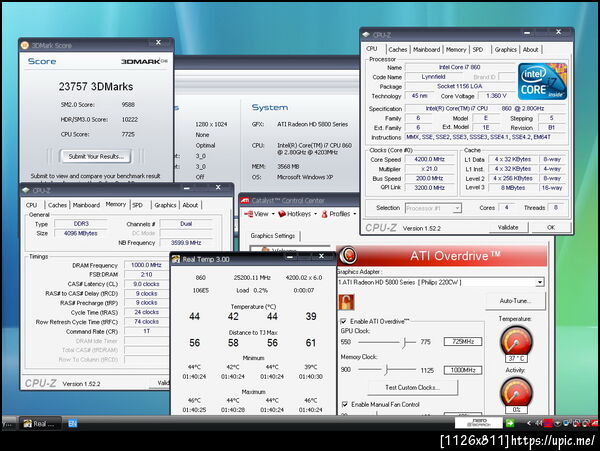The width and height of the screenshot is (600, 451).
Task: Switch to CPU tab in Memory CPU-Z window
Action: (31, 205)
